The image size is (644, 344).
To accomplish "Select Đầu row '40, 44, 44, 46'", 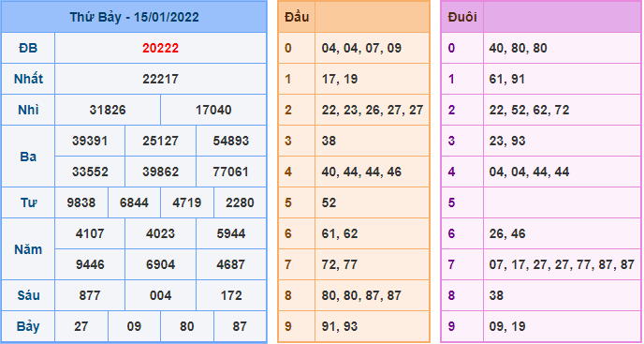I will pos(361,172).
